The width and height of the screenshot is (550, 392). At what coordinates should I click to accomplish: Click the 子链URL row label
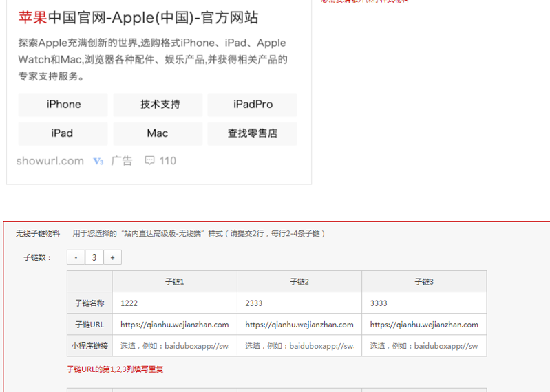tap(89, 325)
